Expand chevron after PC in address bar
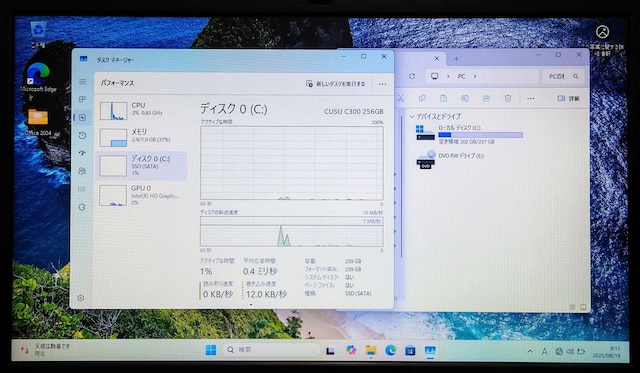The width and height of the screenshot is (640, 373). (475, 76)
